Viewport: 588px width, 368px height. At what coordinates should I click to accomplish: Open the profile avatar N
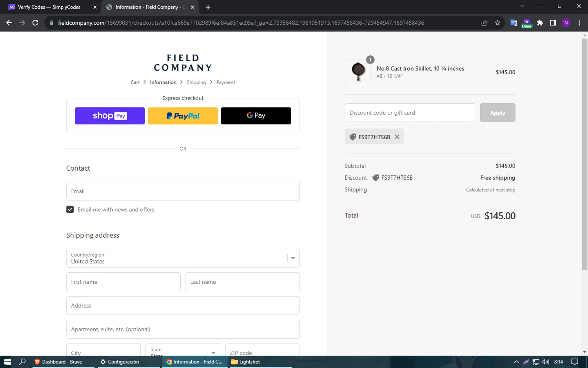pyautogui.click(x=566, y=23)
